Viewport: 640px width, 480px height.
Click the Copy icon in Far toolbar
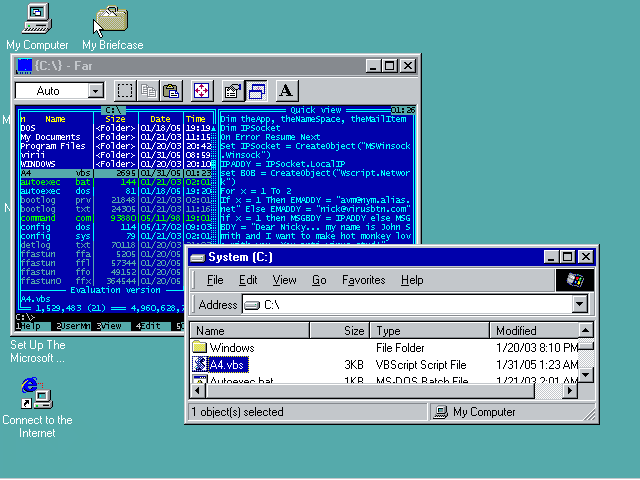click(x=148, y=91)
